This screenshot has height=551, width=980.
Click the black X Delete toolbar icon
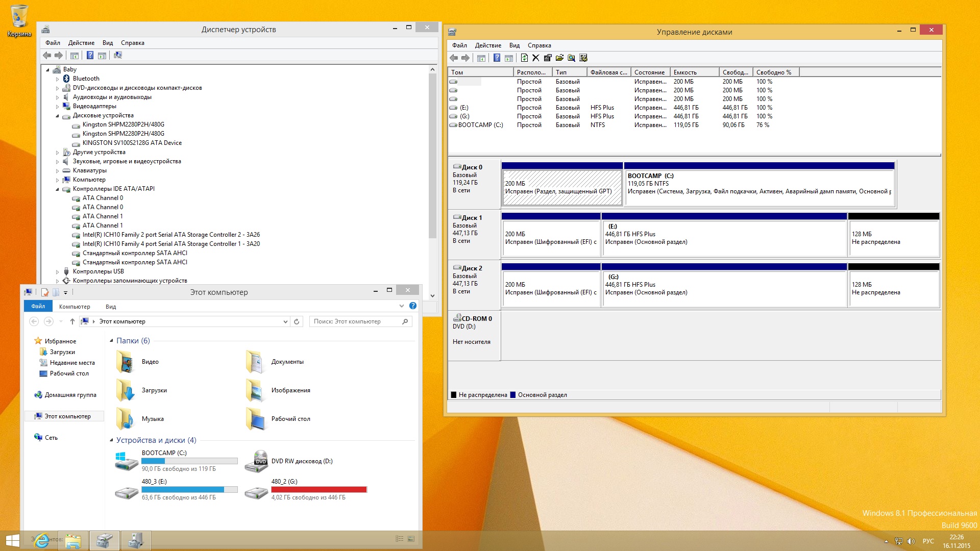[536, 58]
